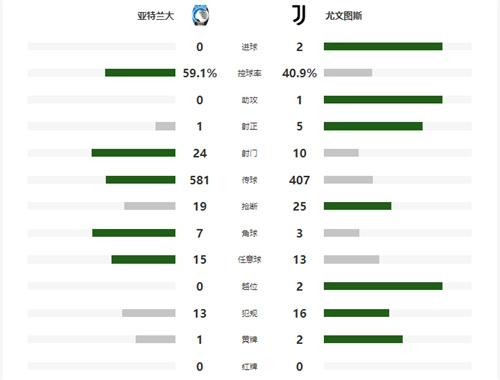This screenshot has height=380, width=500.
Task: Click Juventus's 5 shots-on-target bar
Action: coord(373,126)
